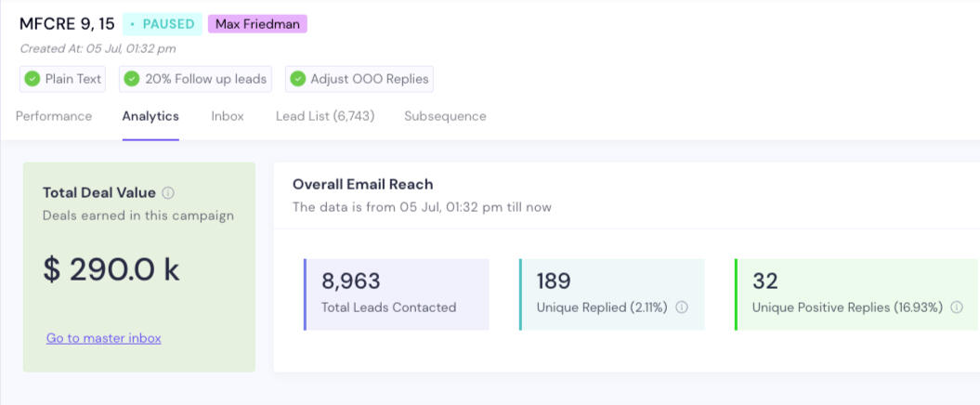Image resolution: width=980 pixels, height=405 pixels.
Task: Click the Total Leads Contacted card
Action: pyautogui.click(x=397, y=294)
